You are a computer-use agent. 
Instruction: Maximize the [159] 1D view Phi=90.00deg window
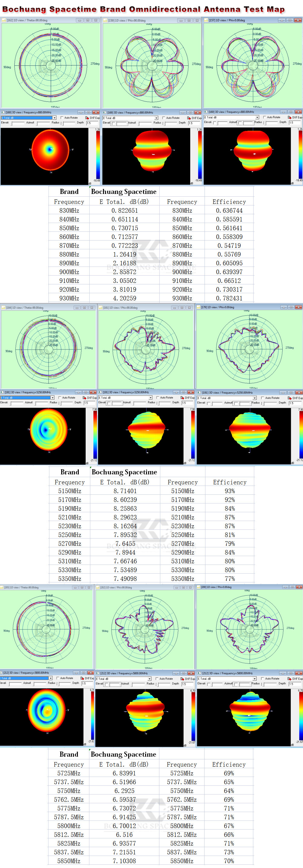189,20
